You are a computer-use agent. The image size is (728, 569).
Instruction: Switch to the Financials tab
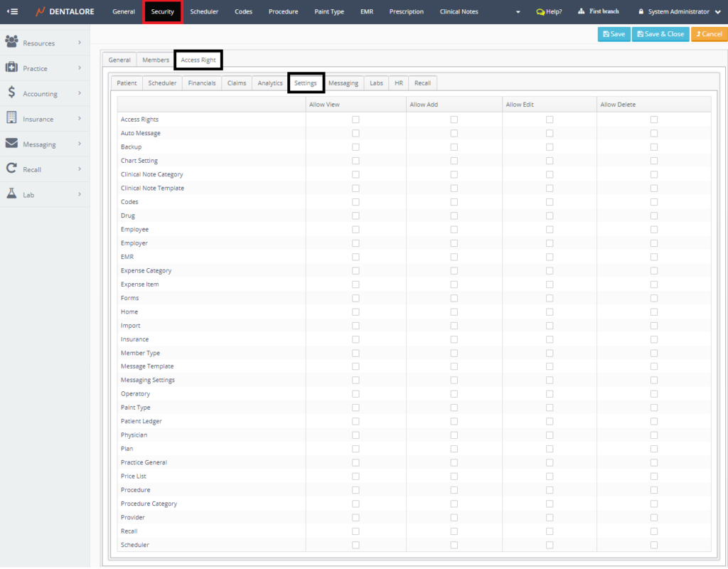202,83
